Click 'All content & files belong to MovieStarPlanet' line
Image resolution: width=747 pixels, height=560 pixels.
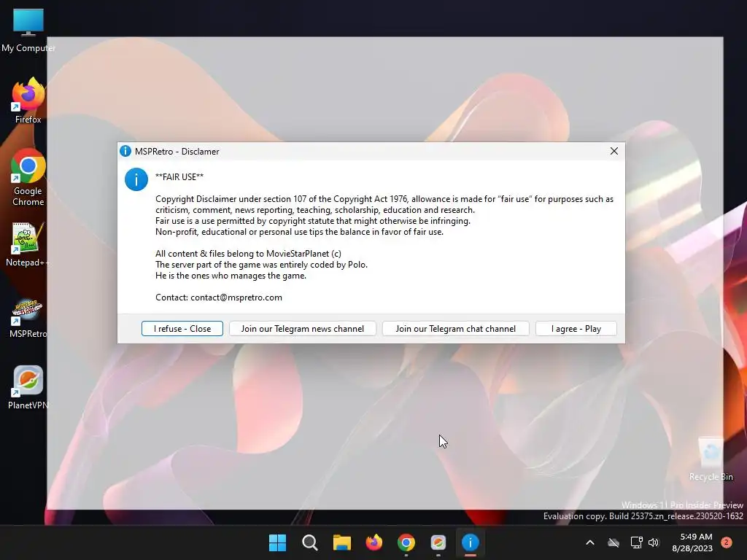tap(248, 254)
